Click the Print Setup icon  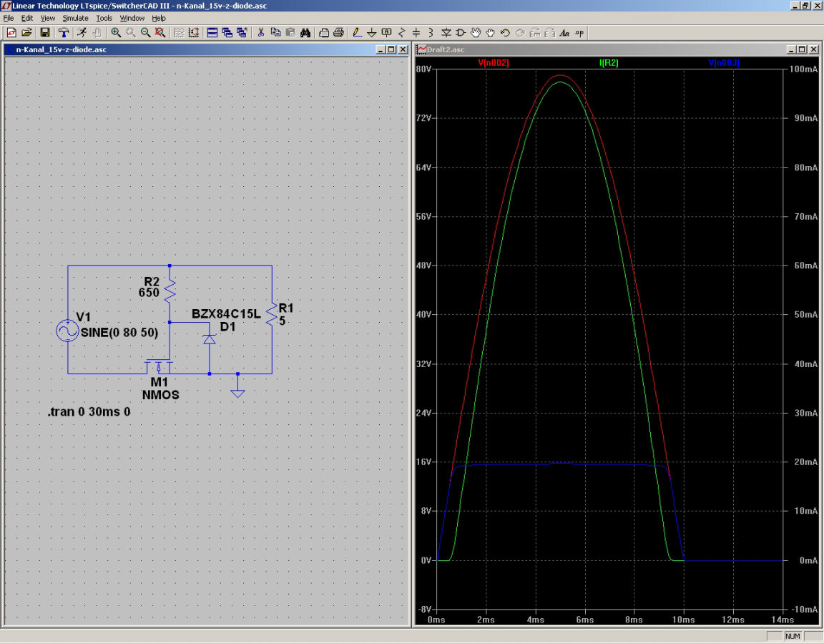(324, 33)
